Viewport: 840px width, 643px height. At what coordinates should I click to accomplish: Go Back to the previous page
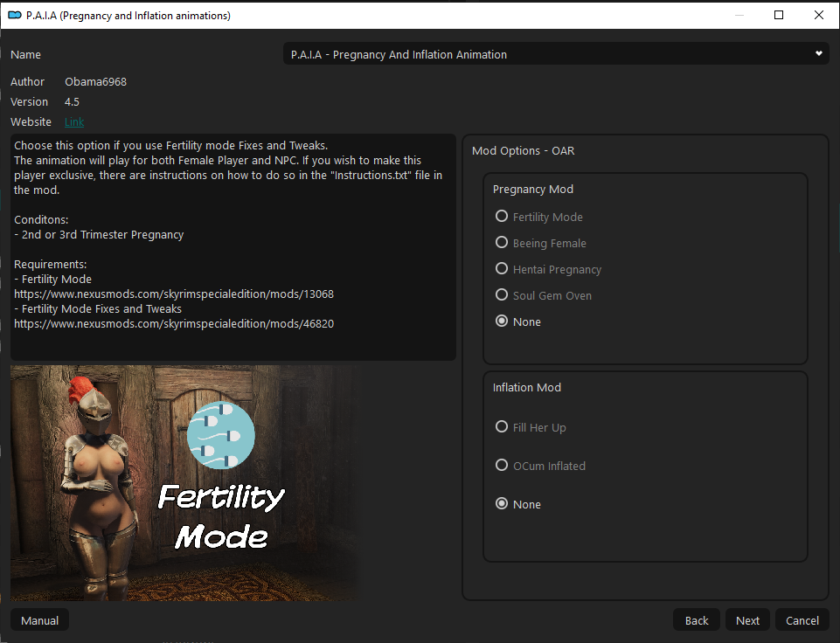[x=697, y=620]
